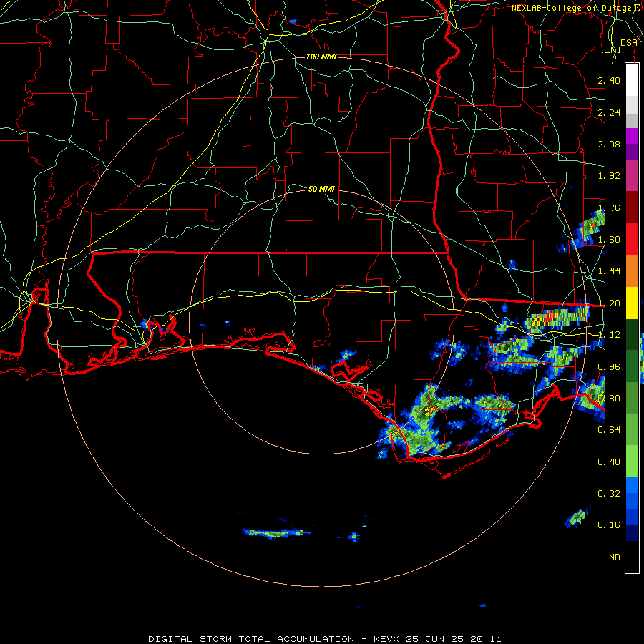The image size is (644, 644).
Task: Click the 0.32 legend value
Action: pyautogui.click(x=609, y=494)
